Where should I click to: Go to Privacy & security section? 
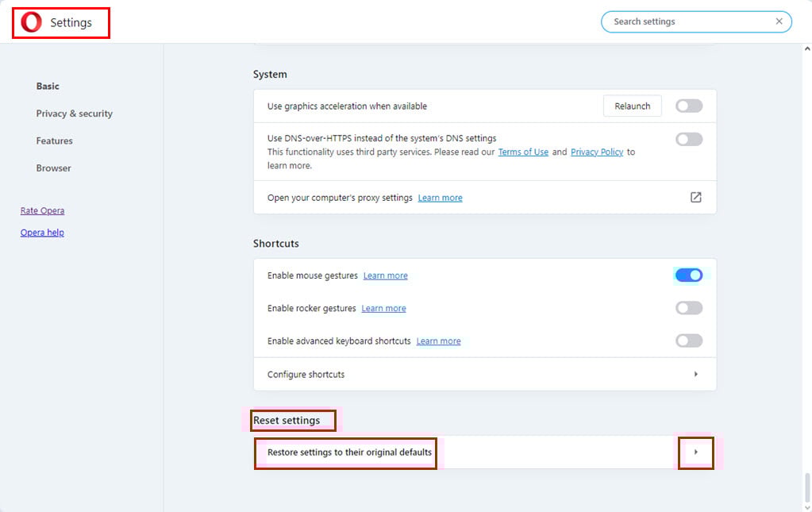click(x=74, y=114)
